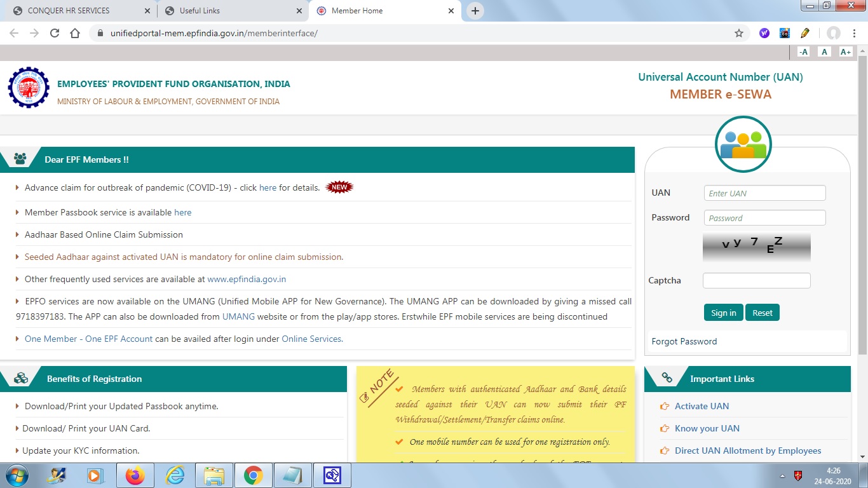This screenshot has height=488, width=868.
Task: Click the browser address bar URL
Action: [214, 33]
